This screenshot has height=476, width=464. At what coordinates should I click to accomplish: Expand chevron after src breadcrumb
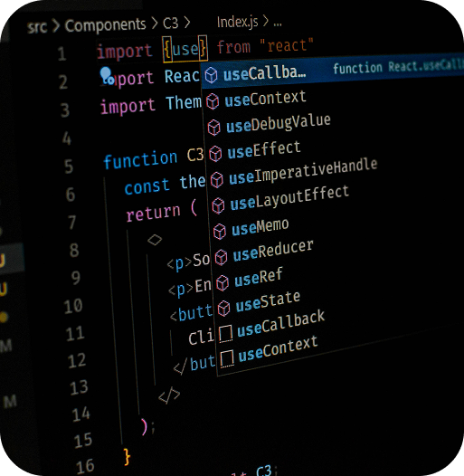click(56, 25)
